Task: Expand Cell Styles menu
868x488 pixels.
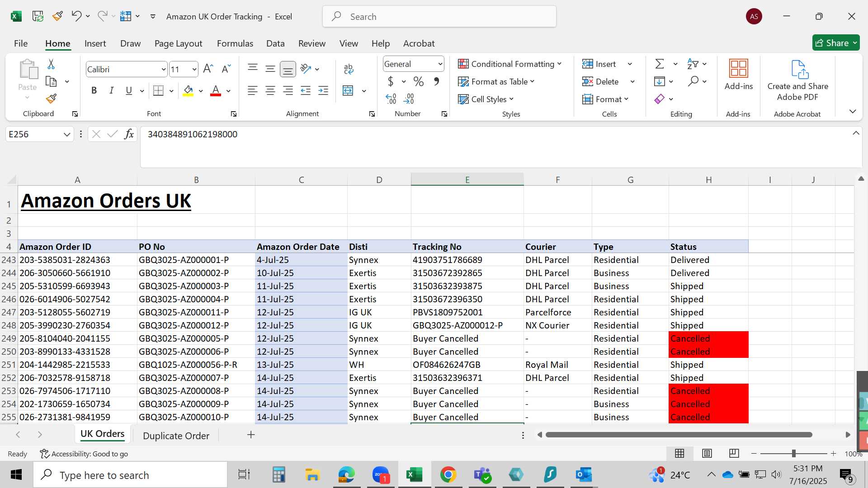Action: pyautogui.click(x=486, y=99)
